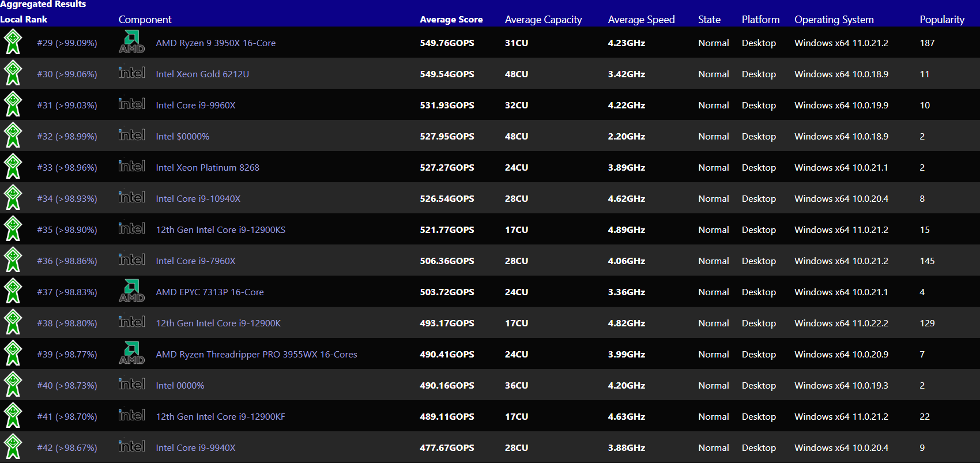Open the 12th Gen Intel Core i9-12900KS link
The width and height of the screenshot is (980, 463).
pos(220,230)
